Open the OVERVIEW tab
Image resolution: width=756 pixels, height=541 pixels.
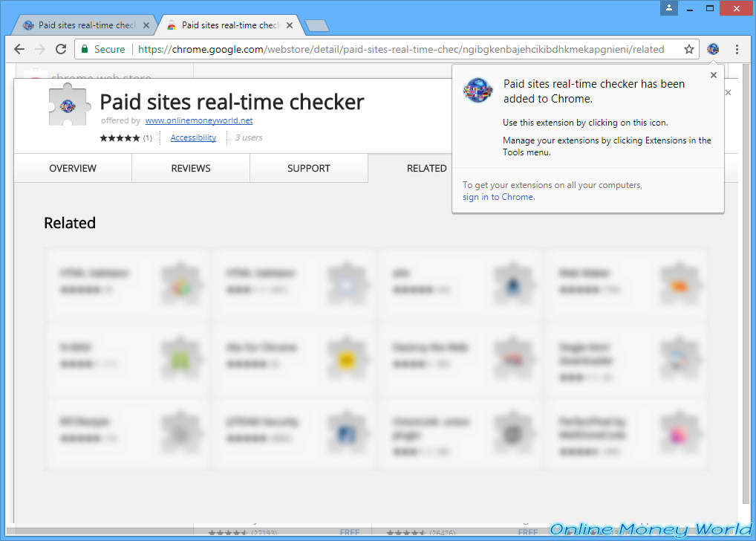pos(73,169)
